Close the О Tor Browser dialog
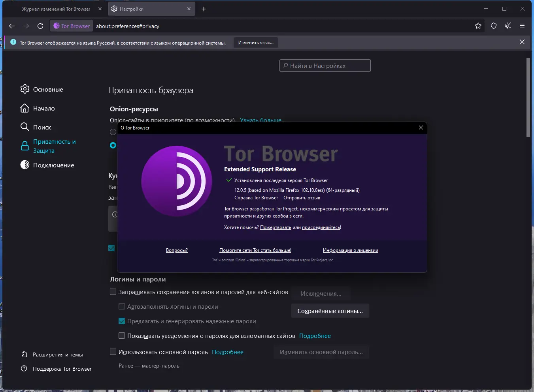The width and height of the screenshot is (534, 392). tap(421, 128)
